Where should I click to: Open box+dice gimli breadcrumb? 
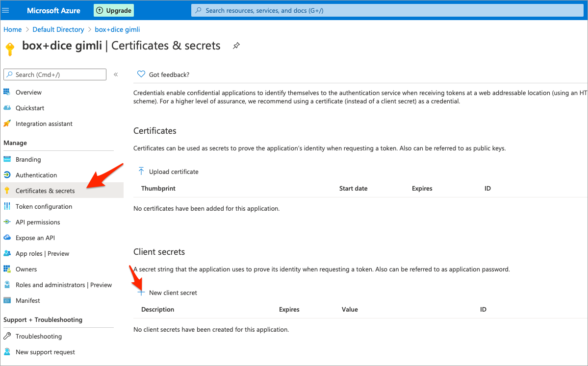(117, 29)
